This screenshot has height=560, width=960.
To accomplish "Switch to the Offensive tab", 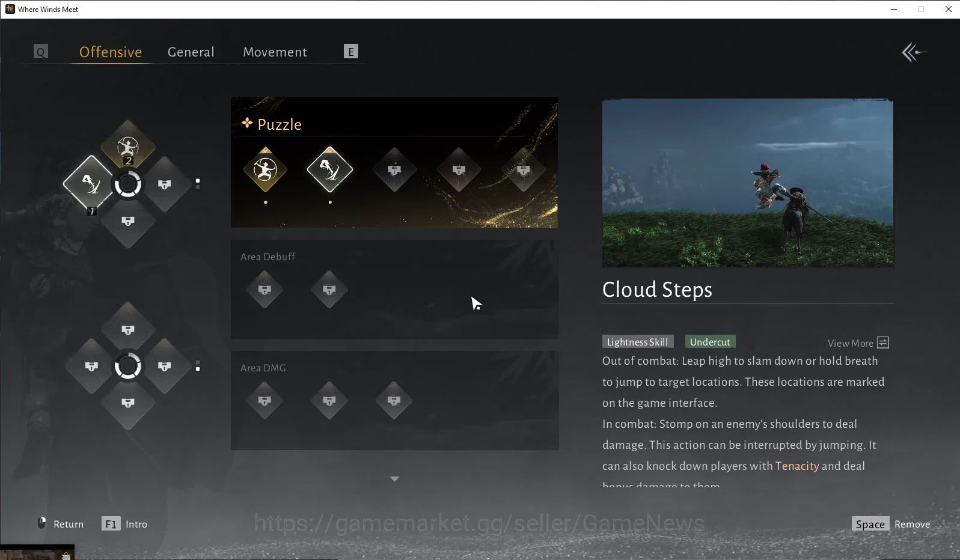I will pyautogui.click(x=111, y=52).
